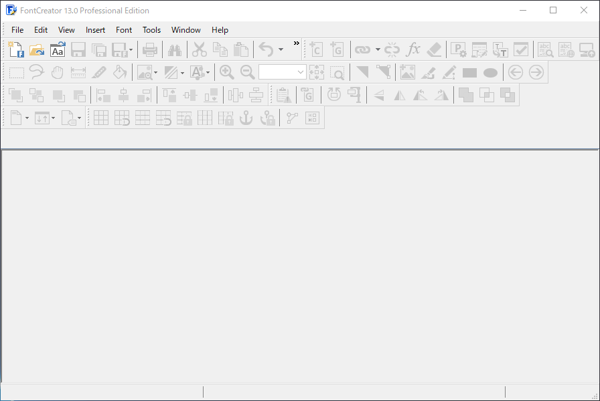Open the zoom level combo box
This screenshot has width=600, height=401.
282,72
